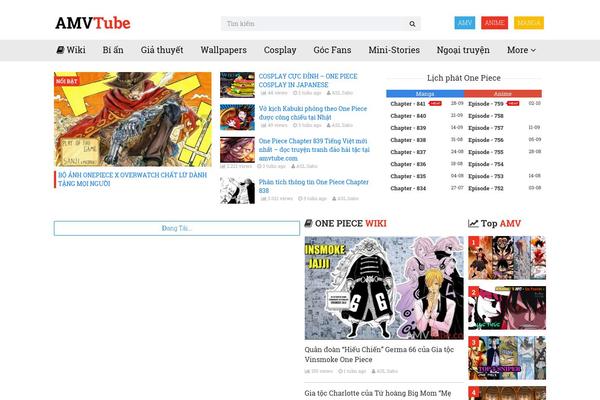Open Episode - 758 link
The width and height of the screenshot is (600, 400).
[x=486, y=116]
